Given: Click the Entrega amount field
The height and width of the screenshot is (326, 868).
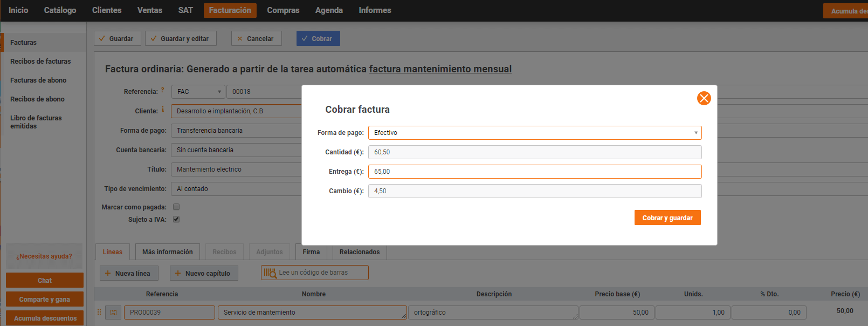Looking at the screenshot, I should pyautogui.click(x=534, y=172).
